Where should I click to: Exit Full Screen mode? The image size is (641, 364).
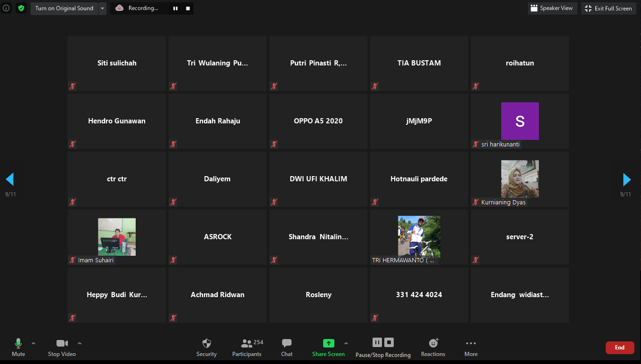coord(609,8)
